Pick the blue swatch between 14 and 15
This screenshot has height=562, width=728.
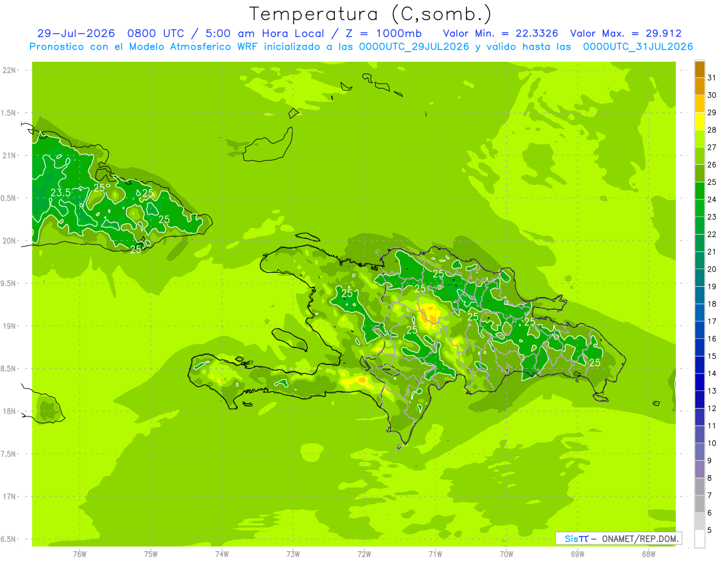[x=699, y=364]
